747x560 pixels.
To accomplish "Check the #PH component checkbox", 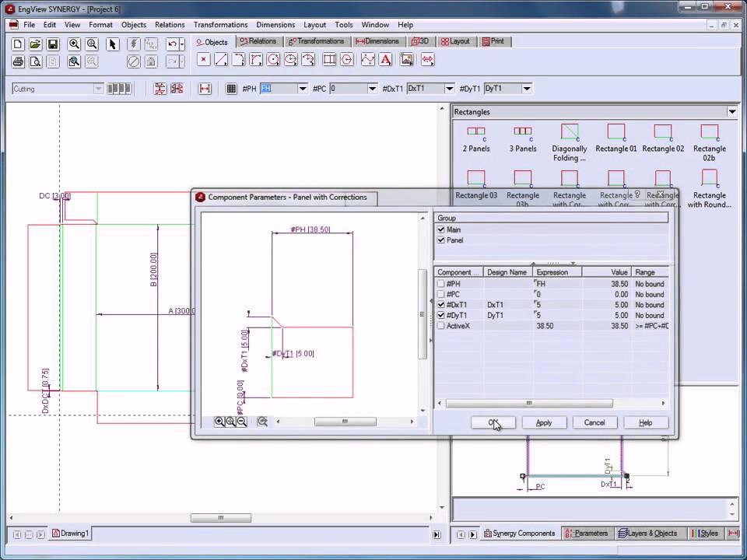I will [440, 284].
